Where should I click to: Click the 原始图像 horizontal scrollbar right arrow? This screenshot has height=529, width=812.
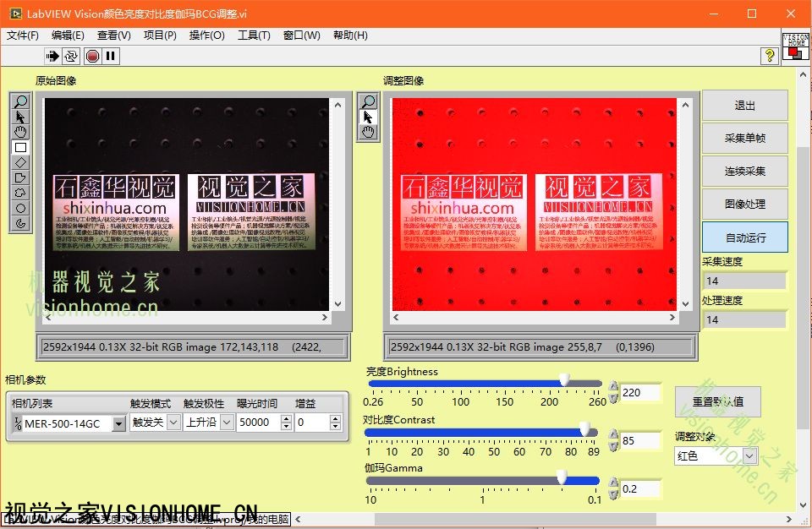pos(325,317)
